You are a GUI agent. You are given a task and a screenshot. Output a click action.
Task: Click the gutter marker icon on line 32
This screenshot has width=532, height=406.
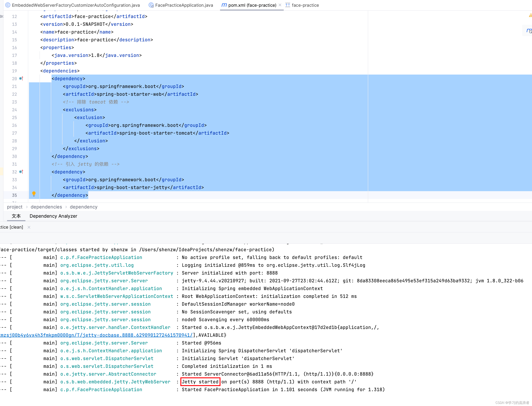click(21, 172)
